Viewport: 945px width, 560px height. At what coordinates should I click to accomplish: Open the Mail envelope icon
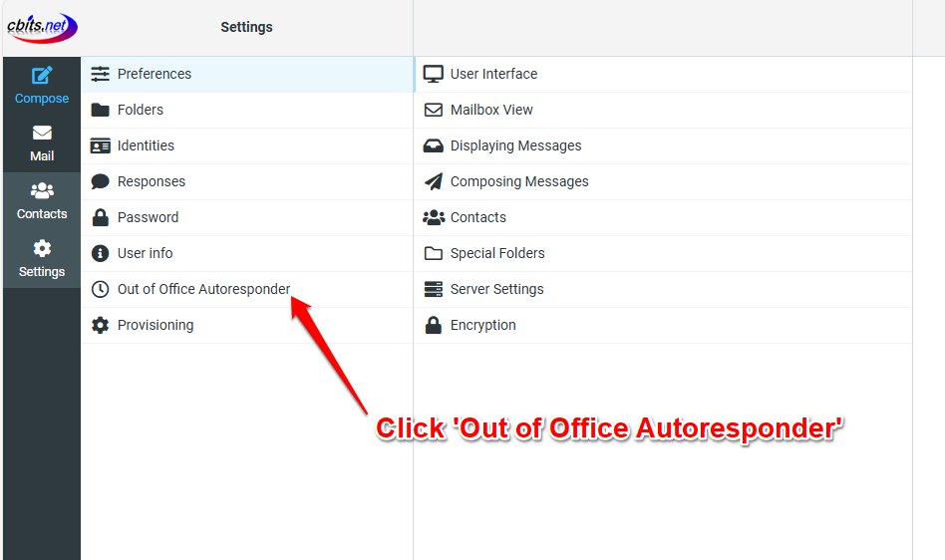tap(42, 133)
